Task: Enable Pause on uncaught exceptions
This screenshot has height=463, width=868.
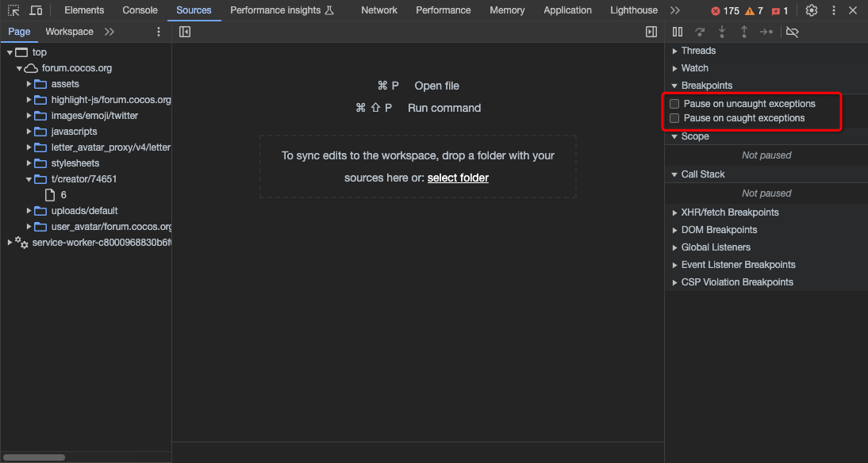Action: pyautogui.click(x=674, y=103)
